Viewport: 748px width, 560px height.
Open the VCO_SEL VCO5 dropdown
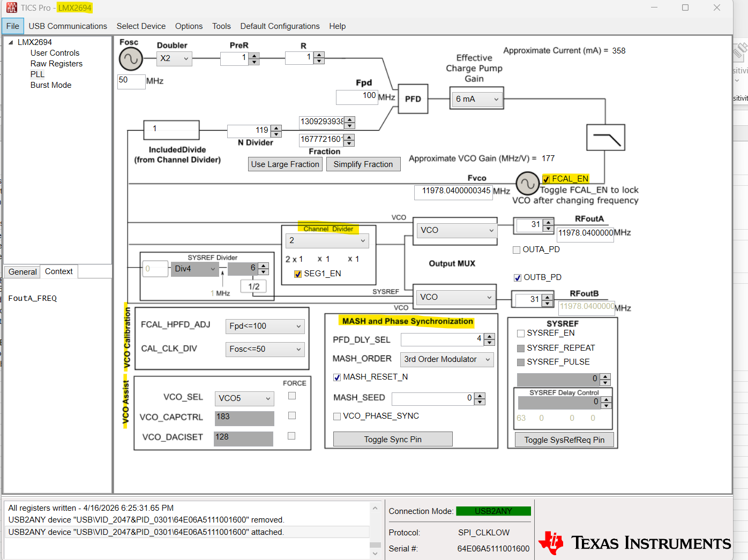click(x=244, y=398)
